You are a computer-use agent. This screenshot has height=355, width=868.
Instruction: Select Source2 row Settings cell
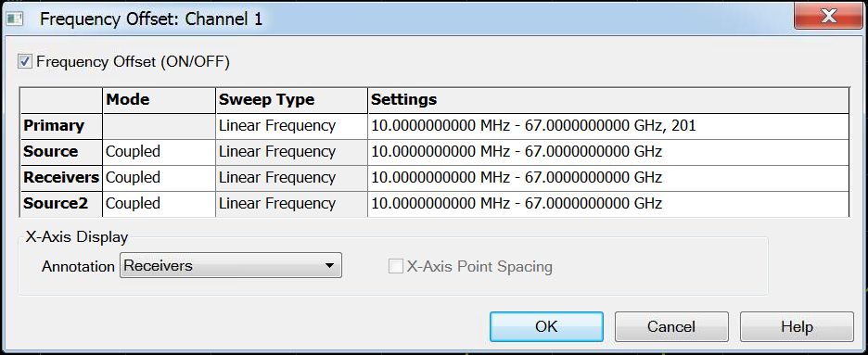[608, 204]
